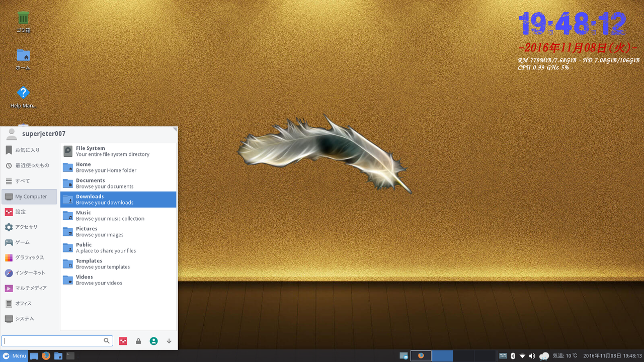Click the taskbar date and time
Screen dimensions: 644x362
pos(612,356)
